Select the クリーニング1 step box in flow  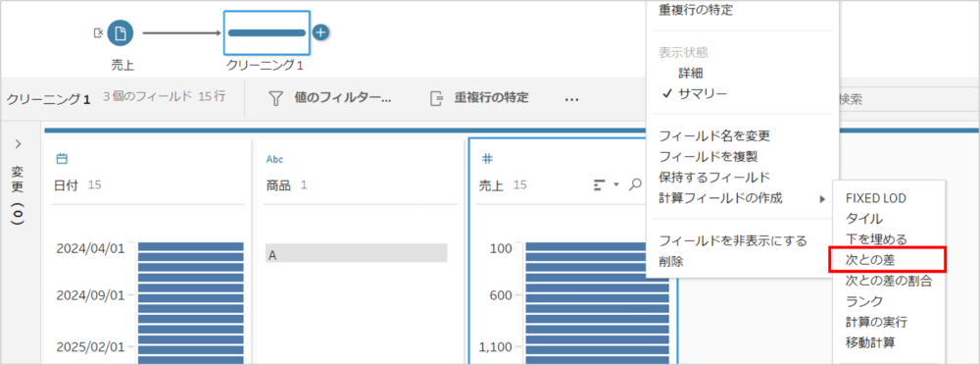tap(267, 33)
